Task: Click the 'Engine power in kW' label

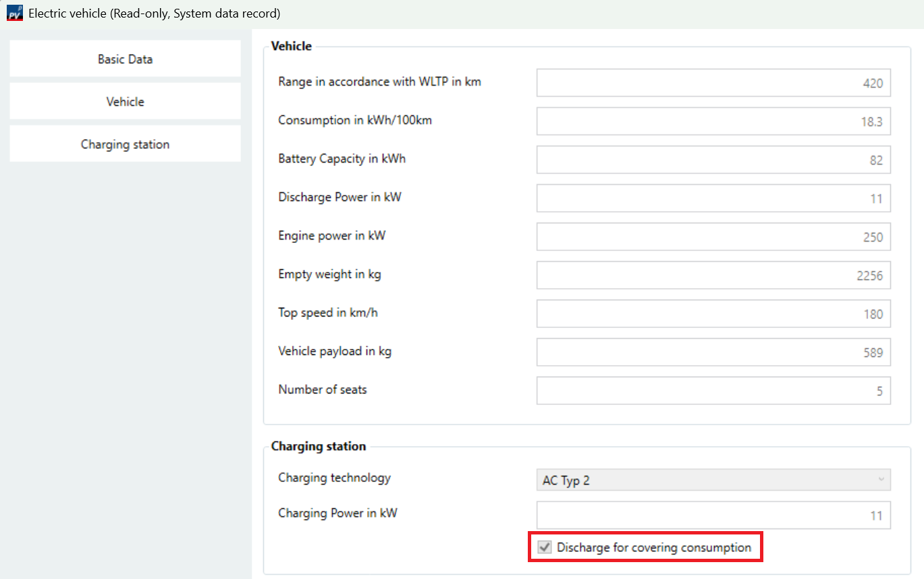Action: [x=331, y=236]
